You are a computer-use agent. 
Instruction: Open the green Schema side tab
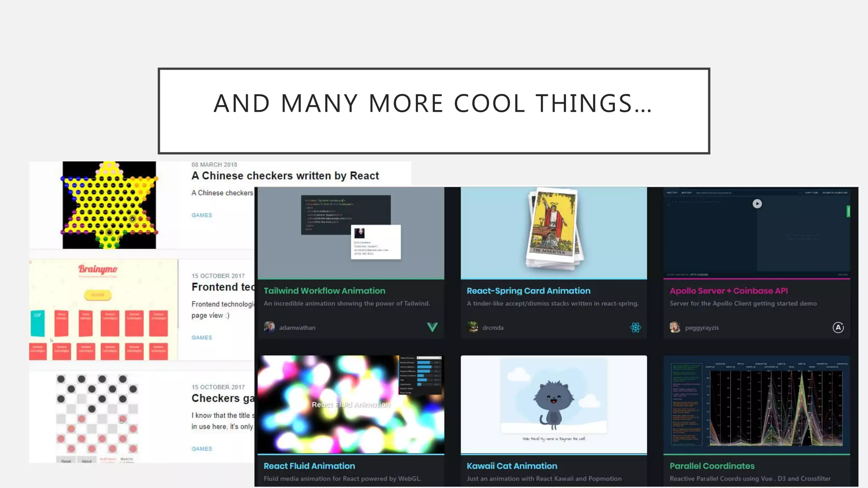pos(848,211)
